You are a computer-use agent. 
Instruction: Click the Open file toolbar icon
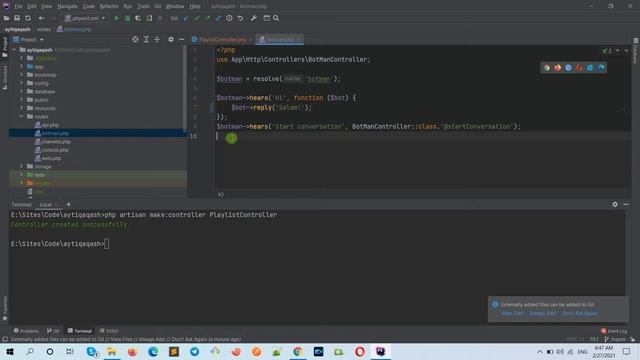pyautogui.click(x=7, y=18)
